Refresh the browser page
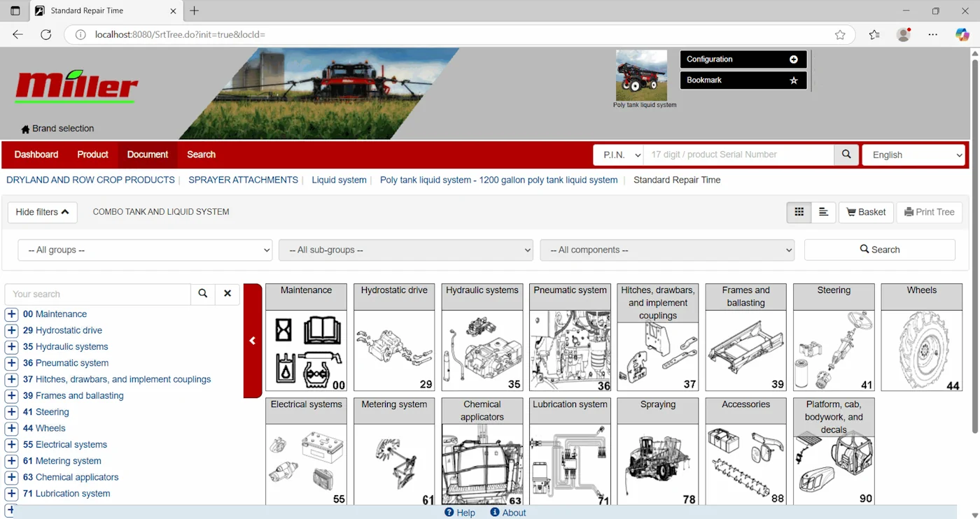Image resolution: width=980 pixels, height=519 pixels. (x=46, y=35)
